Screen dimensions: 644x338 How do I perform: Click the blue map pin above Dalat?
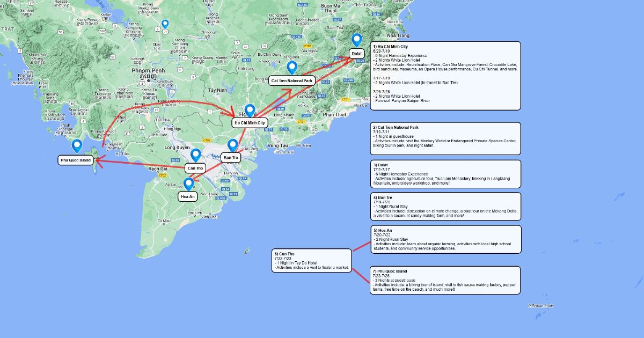pos(357,40)
